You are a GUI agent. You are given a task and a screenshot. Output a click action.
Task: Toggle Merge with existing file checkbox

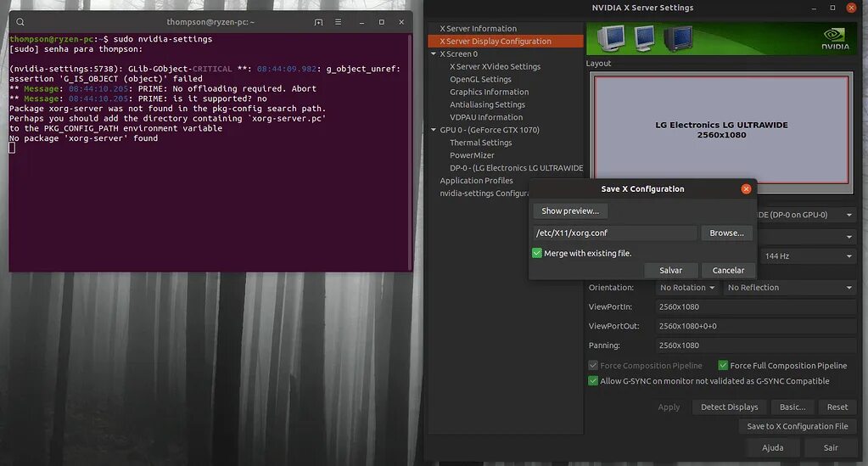click(536, 253)
